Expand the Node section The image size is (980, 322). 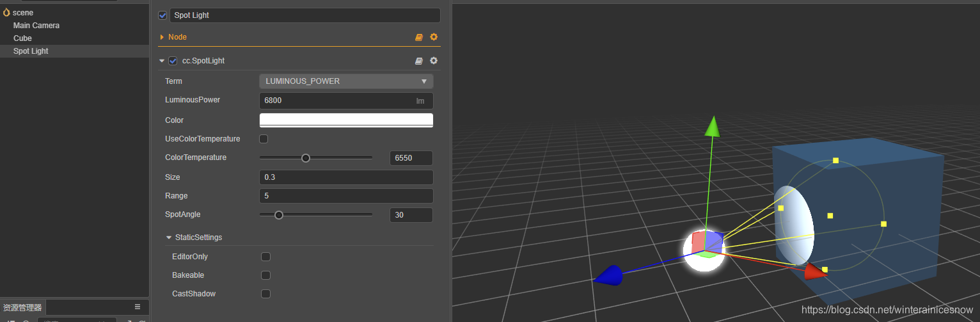[162, 37]
